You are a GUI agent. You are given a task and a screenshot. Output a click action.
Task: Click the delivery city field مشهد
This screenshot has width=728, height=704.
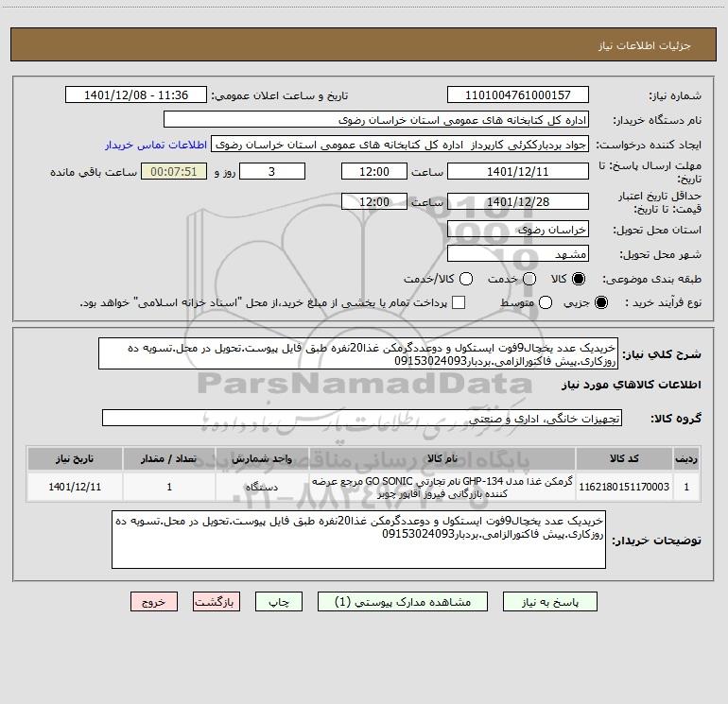518,254
